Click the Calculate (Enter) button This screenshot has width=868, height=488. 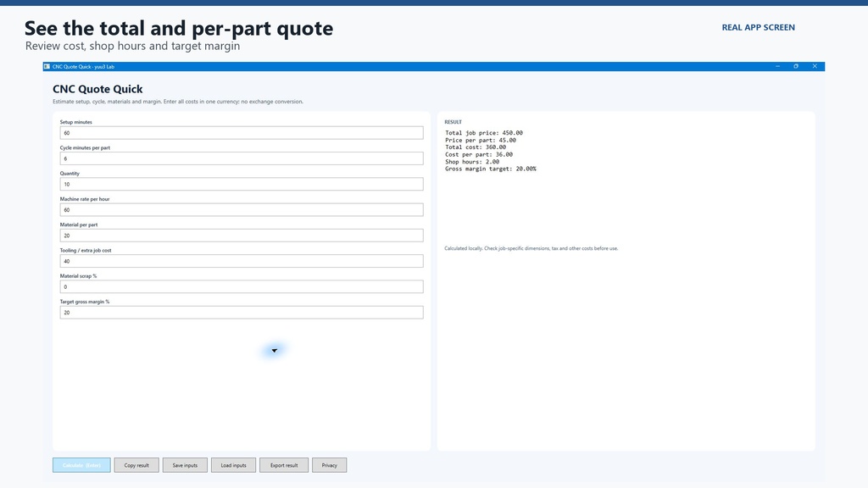(81, 465)
